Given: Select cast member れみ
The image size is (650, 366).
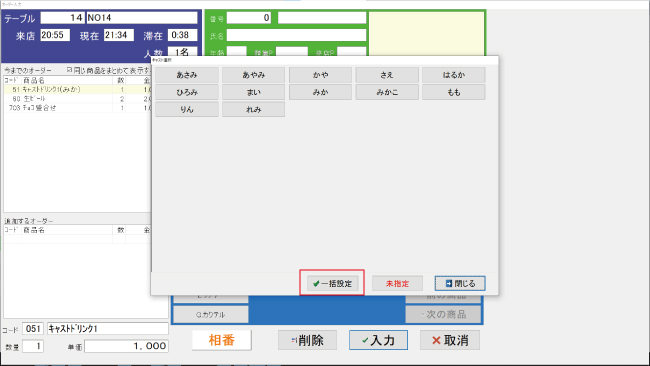Looking at the screenshot, I should pyautogui.click(x=254, y=109).
